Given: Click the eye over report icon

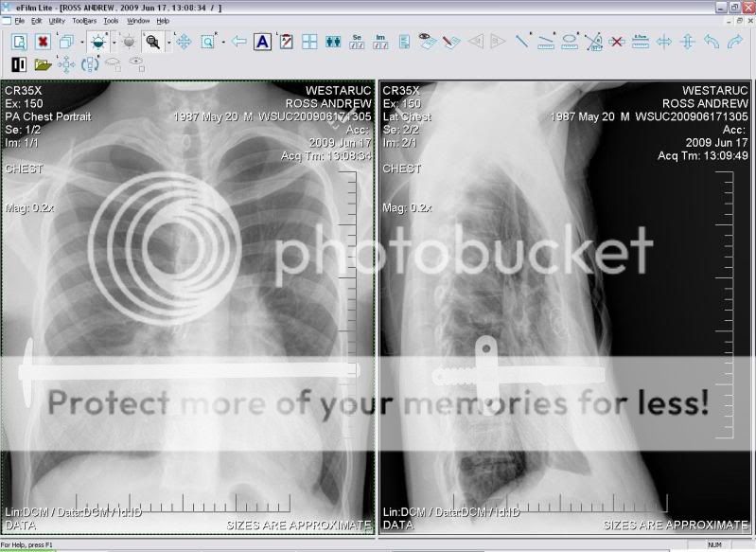Looking at the screenshot, I should pyautogui.click(x=427, y=41).
